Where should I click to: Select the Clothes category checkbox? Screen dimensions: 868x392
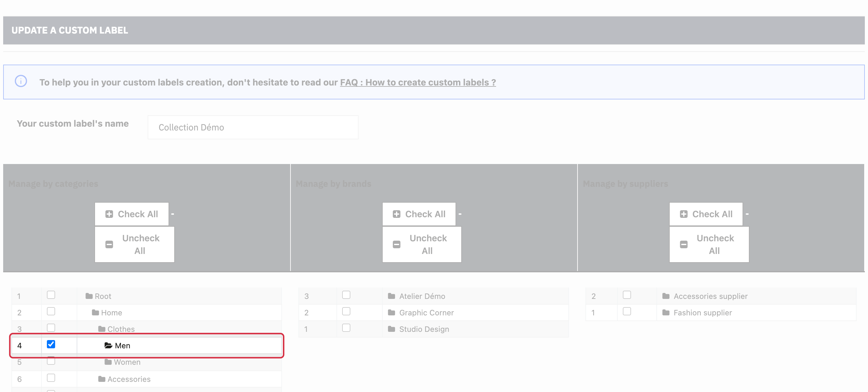pos(51,328)
